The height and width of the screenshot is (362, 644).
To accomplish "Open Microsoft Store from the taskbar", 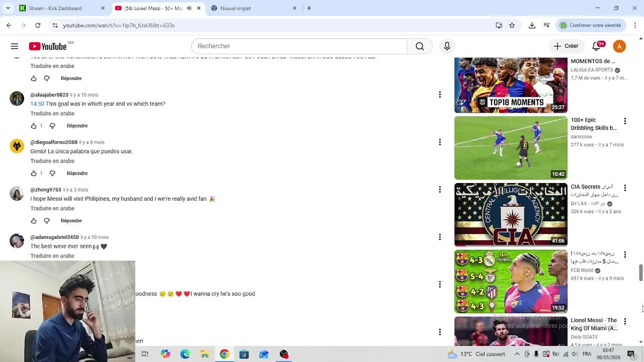I will click(x=244, y=354).
